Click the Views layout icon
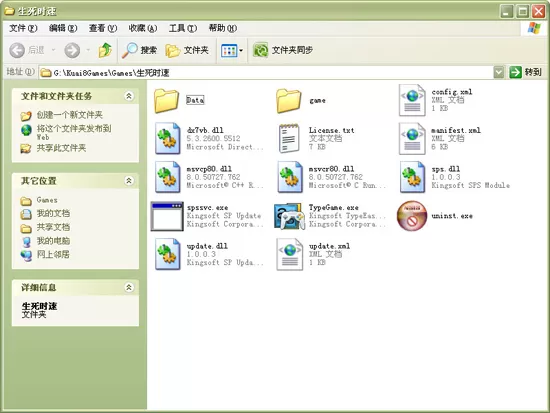Viewport: 550px width, 413px height. pos(229,51)
